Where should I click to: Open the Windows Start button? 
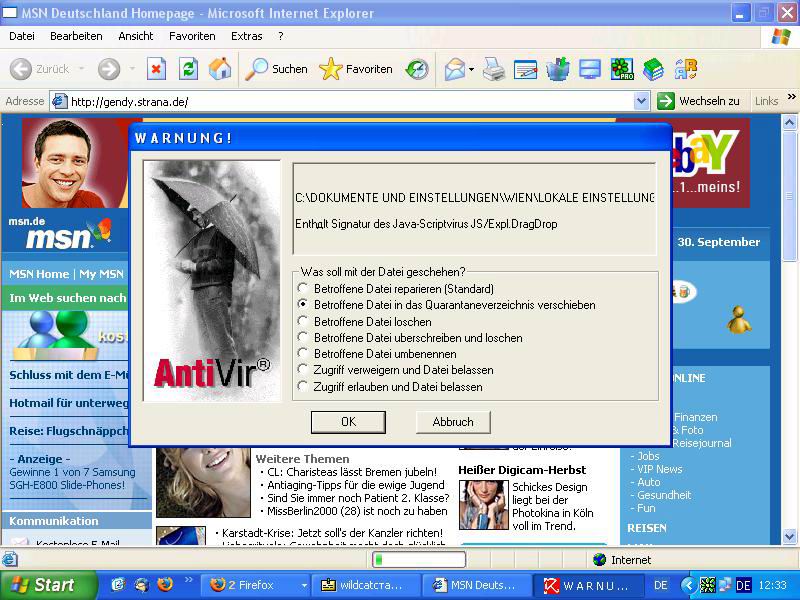48,585
